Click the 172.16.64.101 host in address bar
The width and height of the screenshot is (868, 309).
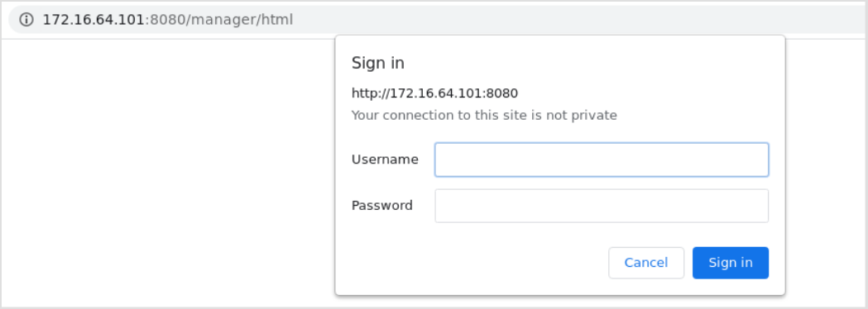click(94, 20)
